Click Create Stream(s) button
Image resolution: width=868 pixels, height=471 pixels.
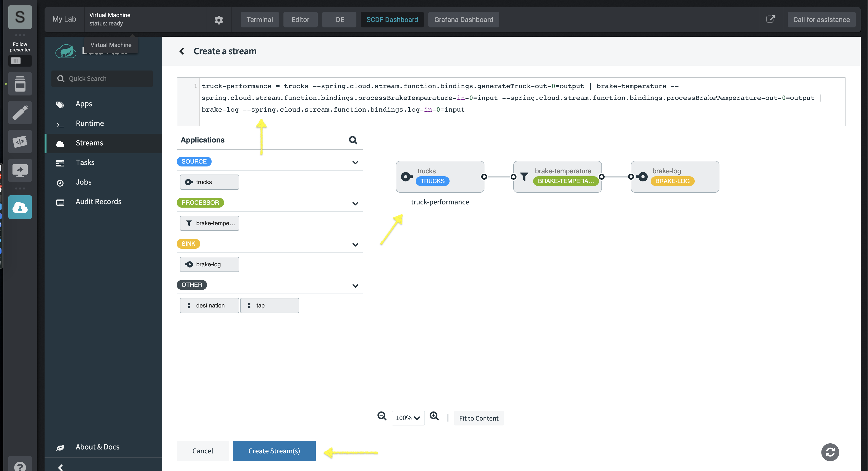(274, 451)
